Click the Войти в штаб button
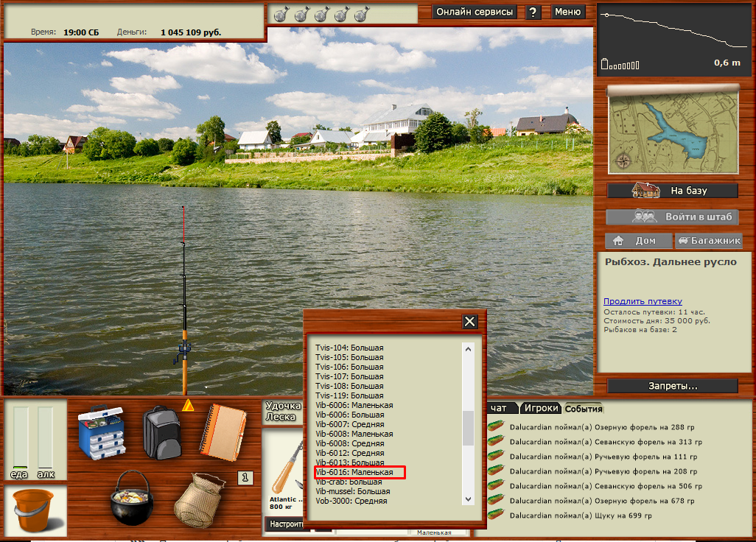The image size is (756, 542). pos(673,217)
